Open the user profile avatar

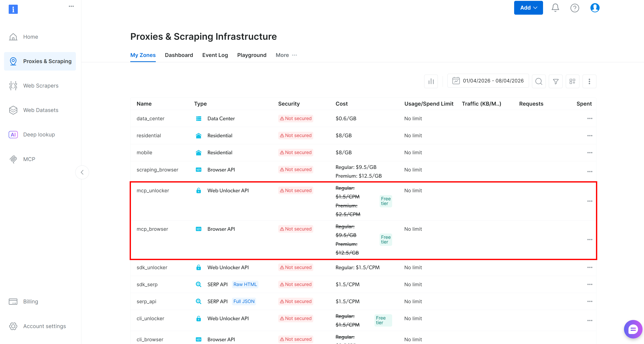point(595,8)
